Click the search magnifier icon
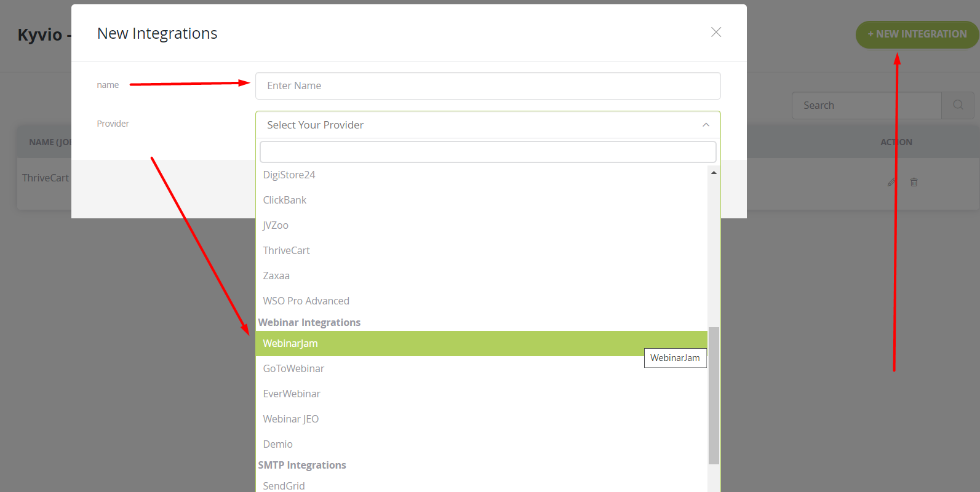 point(958,105)
